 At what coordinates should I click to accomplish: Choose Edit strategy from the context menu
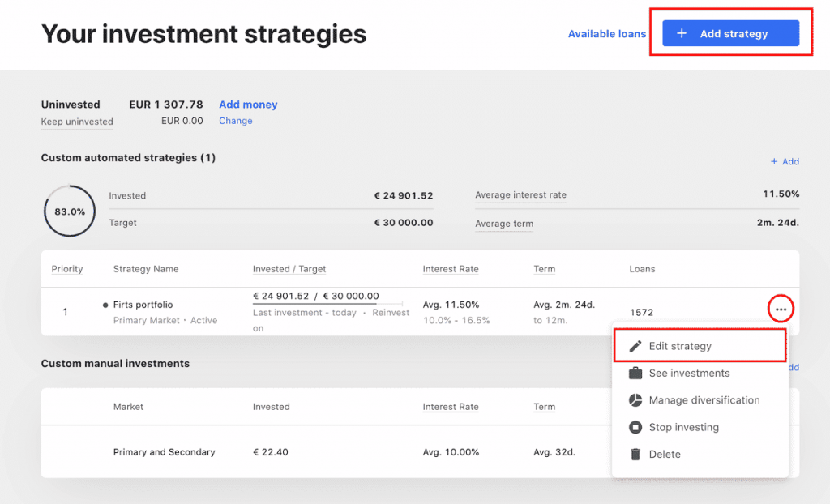coord(700,346)
